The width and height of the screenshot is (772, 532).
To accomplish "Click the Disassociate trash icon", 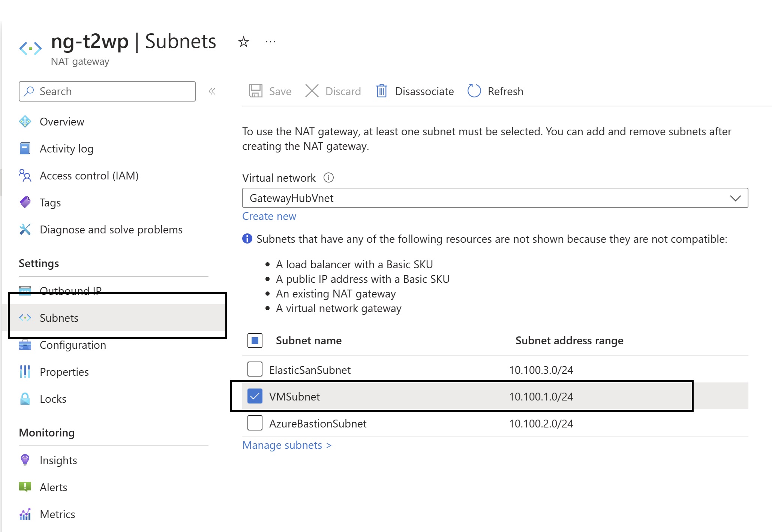I will (x=381, y=91).
